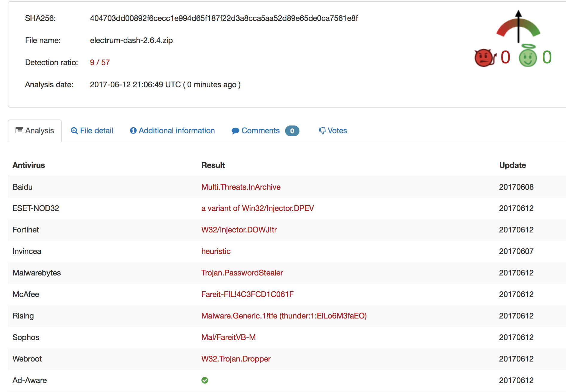Click the Webroot update date 20170612
This screenshot has height=392, width=566.
[516, 359]
